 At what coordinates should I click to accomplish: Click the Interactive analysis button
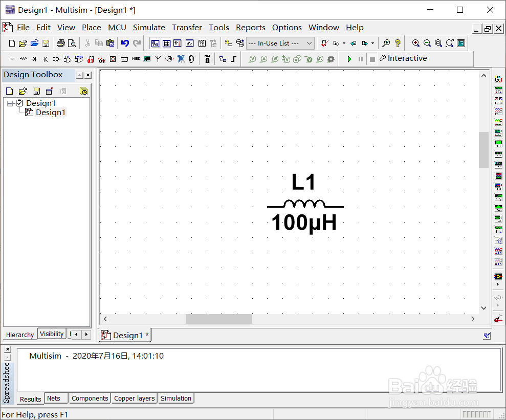click(x=403, y=58)
